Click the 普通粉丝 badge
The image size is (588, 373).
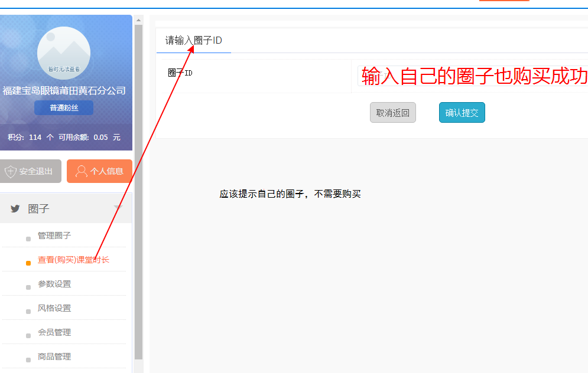64,108
